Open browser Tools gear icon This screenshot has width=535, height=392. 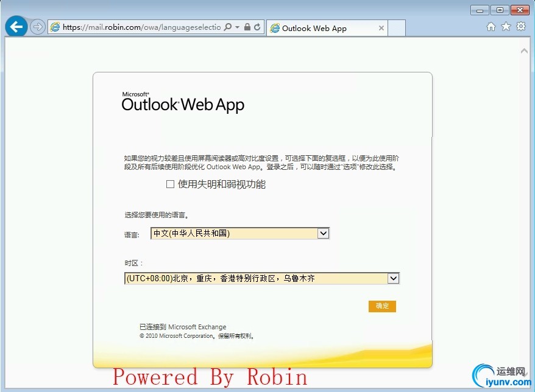[x=521, y=26]
